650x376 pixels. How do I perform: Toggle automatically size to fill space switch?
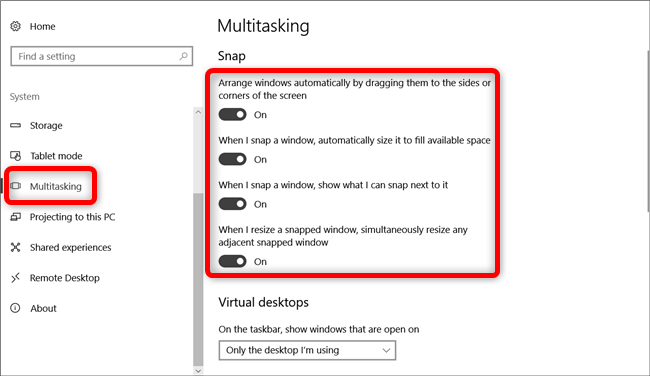pos(233,159)
